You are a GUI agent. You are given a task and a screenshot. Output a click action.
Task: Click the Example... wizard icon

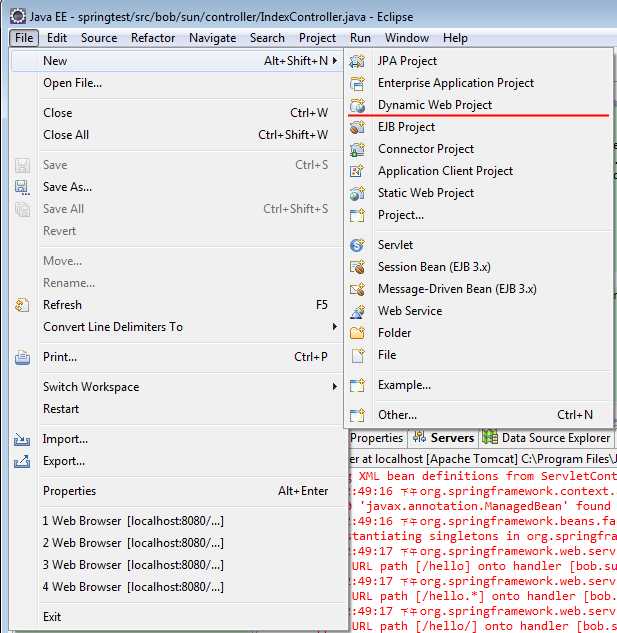(x=357, y=385)
